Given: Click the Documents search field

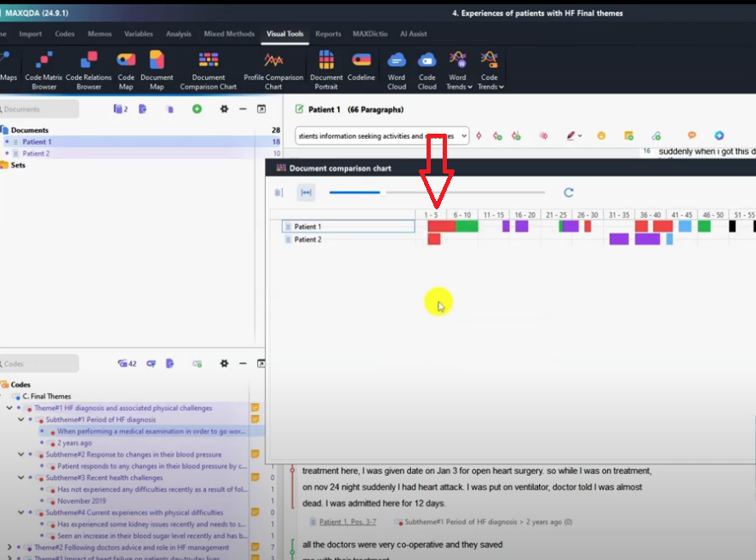Looking at the screenshot, I should click(39, 110).
